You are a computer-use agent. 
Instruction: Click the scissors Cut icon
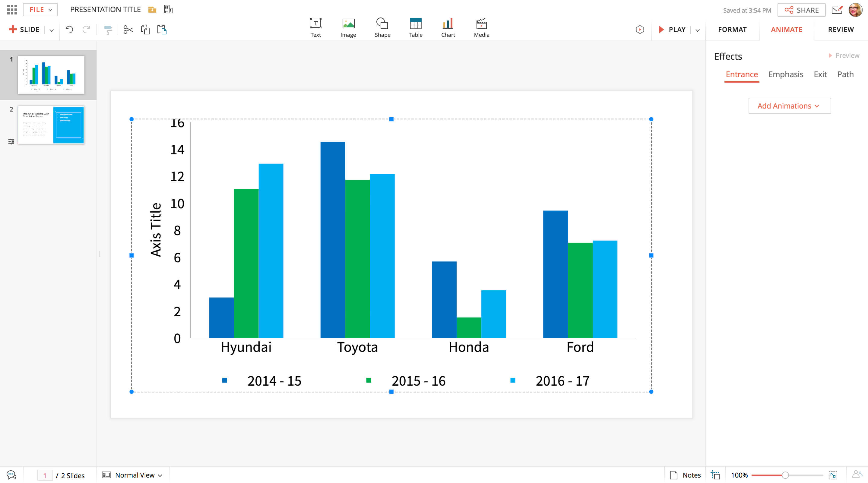(128, 30)
